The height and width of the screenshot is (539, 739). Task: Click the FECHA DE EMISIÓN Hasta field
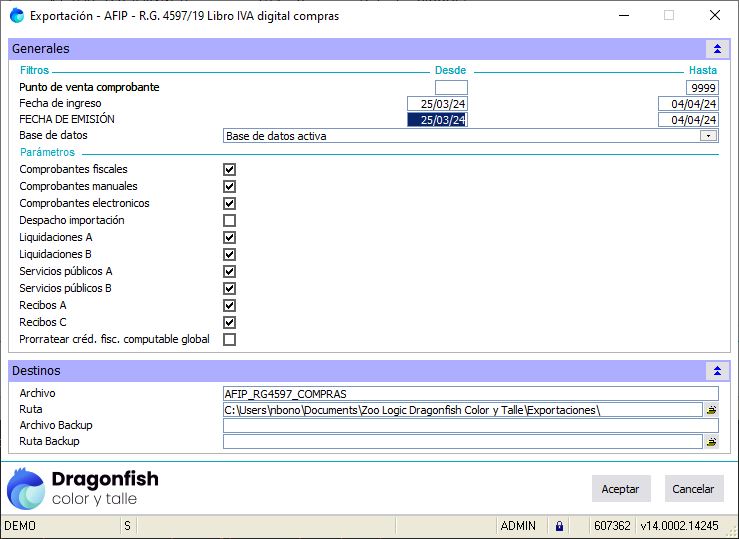coord(689,120)
